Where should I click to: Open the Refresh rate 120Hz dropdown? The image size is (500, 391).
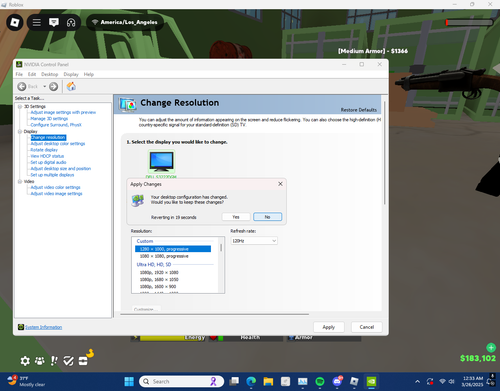pos(254,241)
